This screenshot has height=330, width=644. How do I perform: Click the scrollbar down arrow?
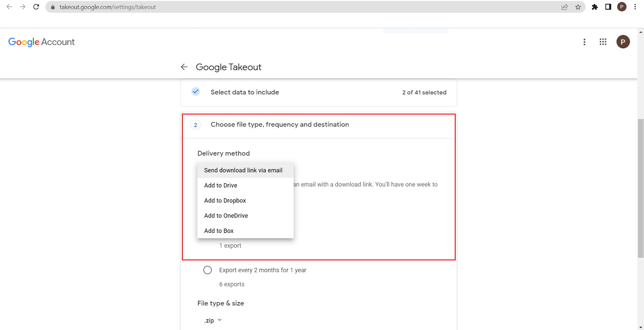tap(641, 327)
